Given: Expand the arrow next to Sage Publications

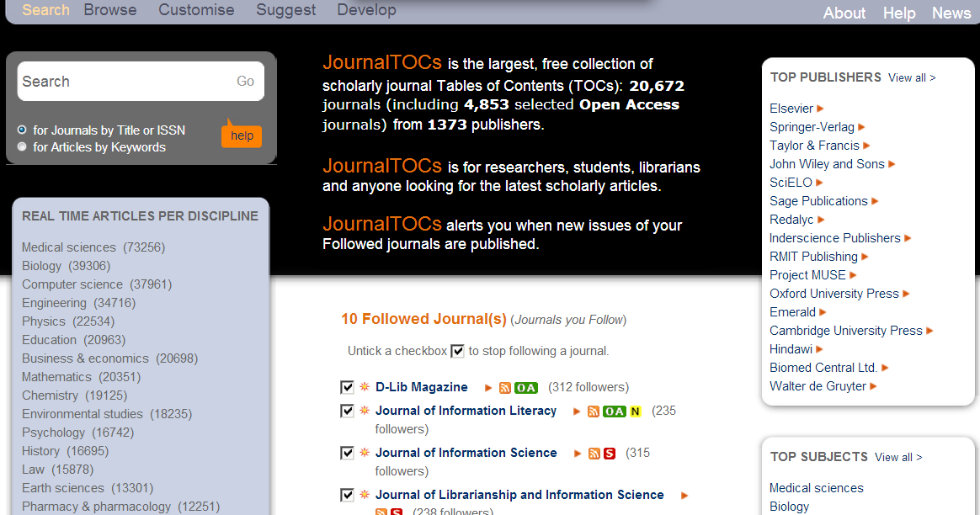Looking at the screenshot, I should (x=875, y=201).
